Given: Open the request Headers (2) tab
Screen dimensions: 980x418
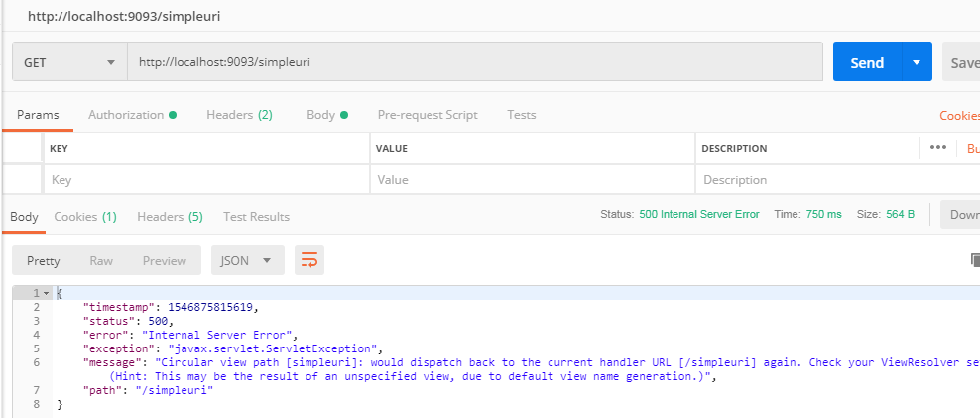Looking at the screenshot, I should (239, 115).
